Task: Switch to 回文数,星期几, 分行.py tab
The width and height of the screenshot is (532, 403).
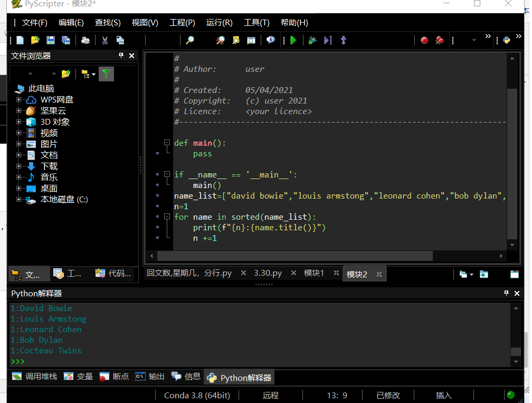Action: (189, 273)
